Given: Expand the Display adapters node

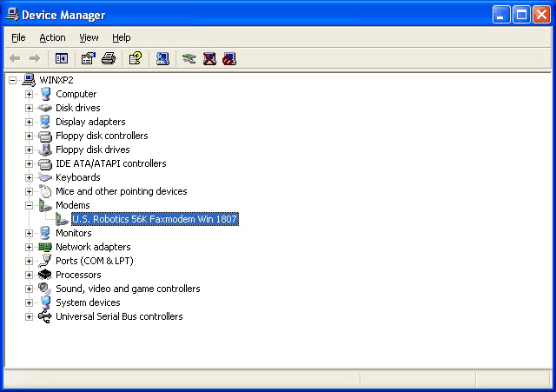Looking at the screenshot, I should tap(29, 122).
